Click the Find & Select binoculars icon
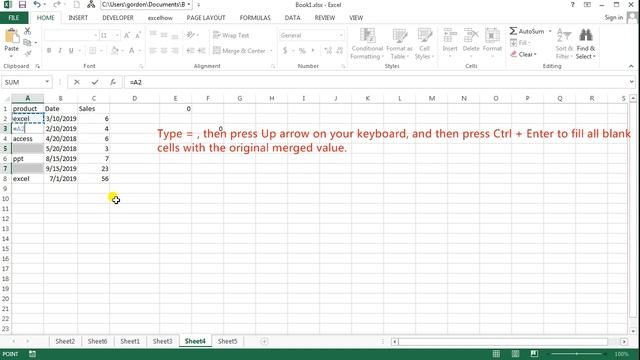 pos(586,36)
